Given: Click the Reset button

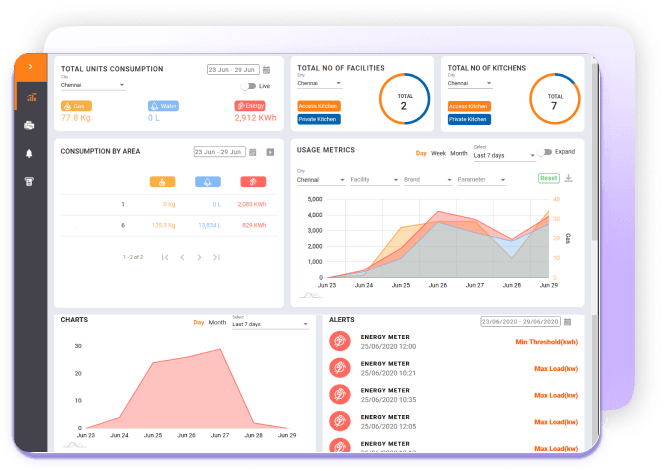Looking at the screenshot, I should [x=549, y=178].
